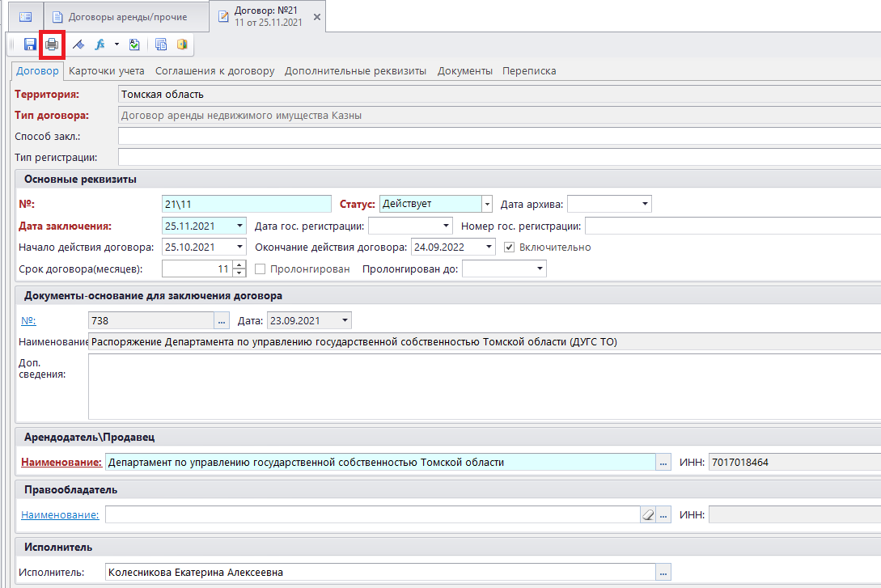Click the exit door icon in toolbar
881x588 pixels.
182,44
